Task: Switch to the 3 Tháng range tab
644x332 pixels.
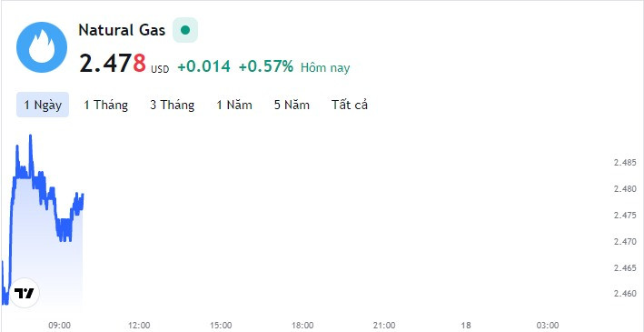Action: click(x=172, y=105)
